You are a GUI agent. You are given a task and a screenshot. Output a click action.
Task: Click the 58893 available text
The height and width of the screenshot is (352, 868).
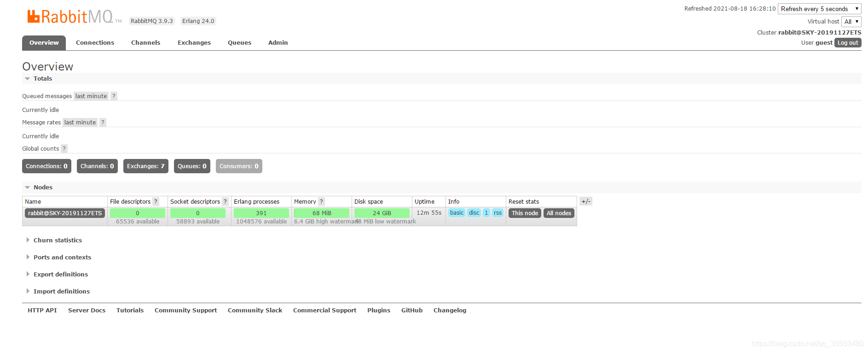(x=198, y=222)
